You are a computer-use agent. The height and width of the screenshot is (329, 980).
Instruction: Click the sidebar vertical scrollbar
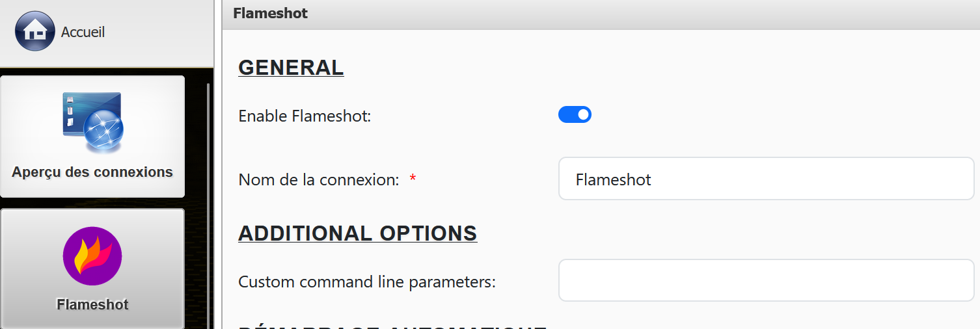pos(208,195)
